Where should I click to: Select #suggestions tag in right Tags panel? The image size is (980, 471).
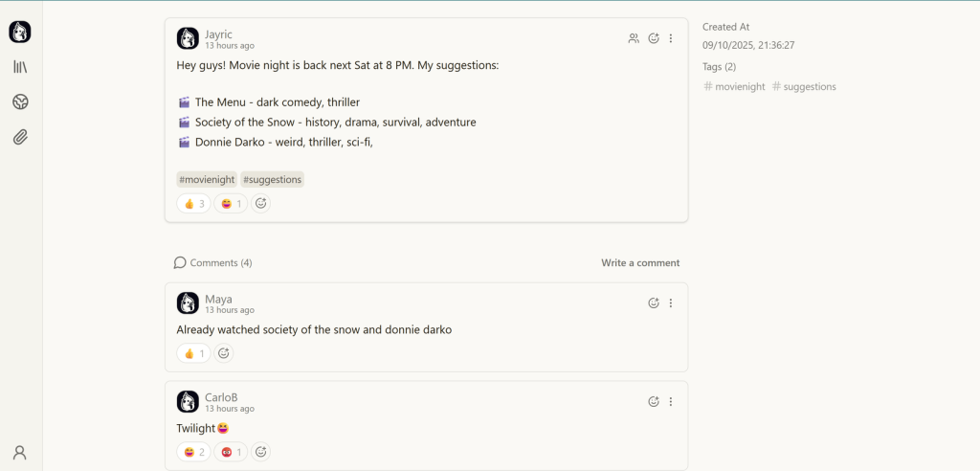tap(804, 86)
